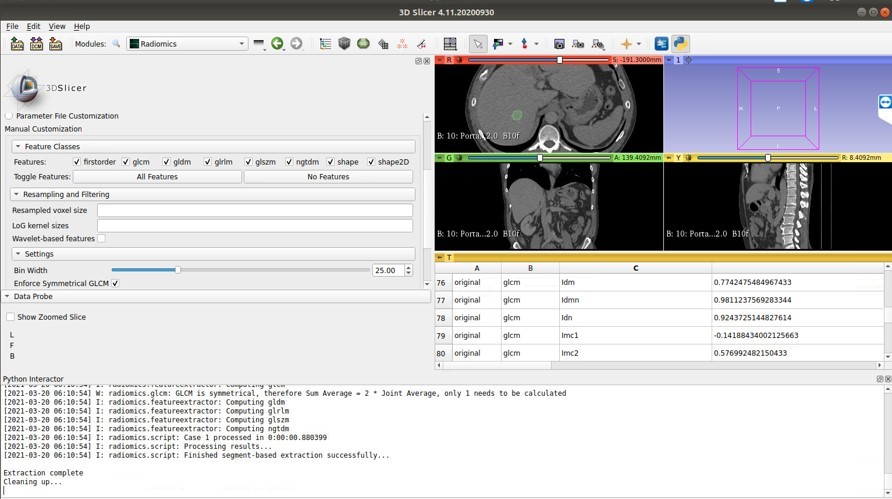This screenshot has height=499, width=892.
Task: Open the Markups module icon
Action: pyautogui.click(x=402, y=44)
